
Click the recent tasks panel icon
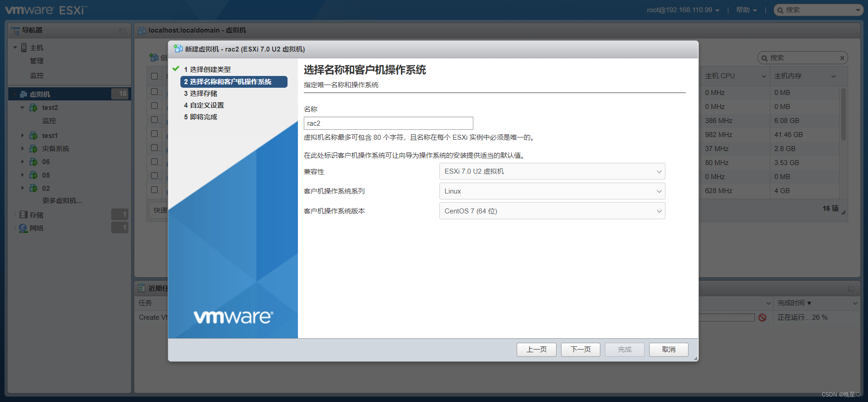tap(142, 288)
